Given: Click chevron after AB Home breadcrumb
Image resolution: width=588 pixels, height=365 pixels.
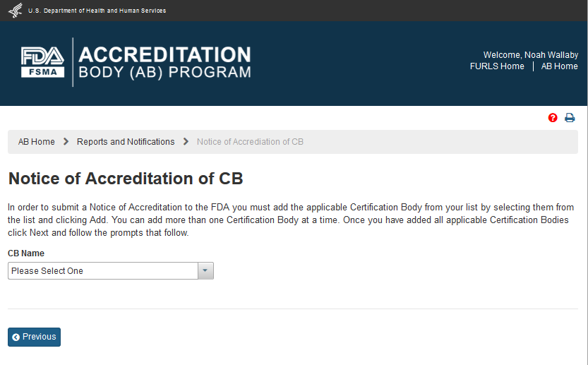Looking at the screenshot, I should click(66, 142).
